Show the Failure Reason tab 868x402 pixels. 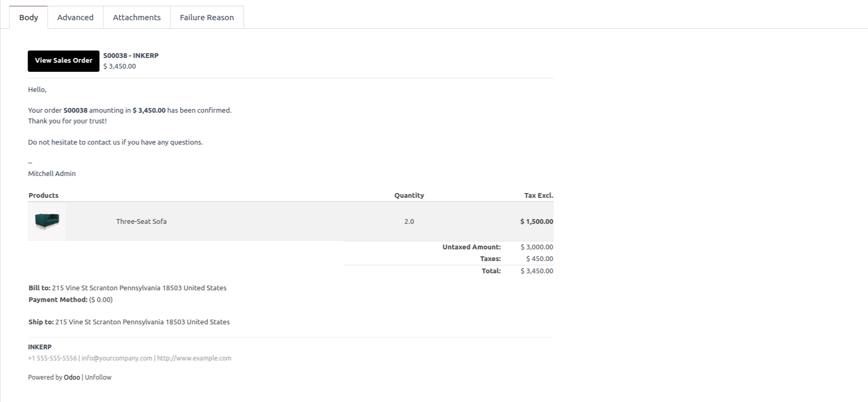pyautogui.click(x=207, y=18)
